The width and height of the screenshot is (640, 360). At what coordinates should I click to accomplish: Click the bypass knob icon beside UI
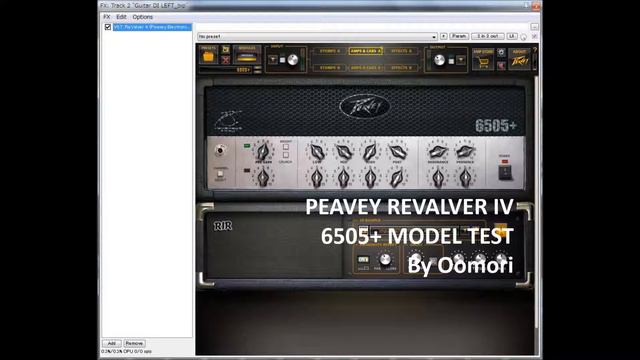tap(524, 37)
